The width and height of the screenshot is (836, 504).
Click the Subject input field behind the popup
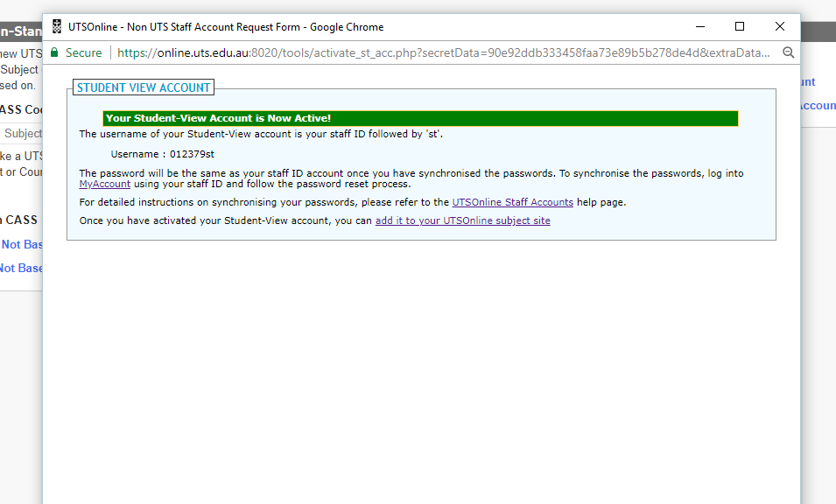[22, 134]
